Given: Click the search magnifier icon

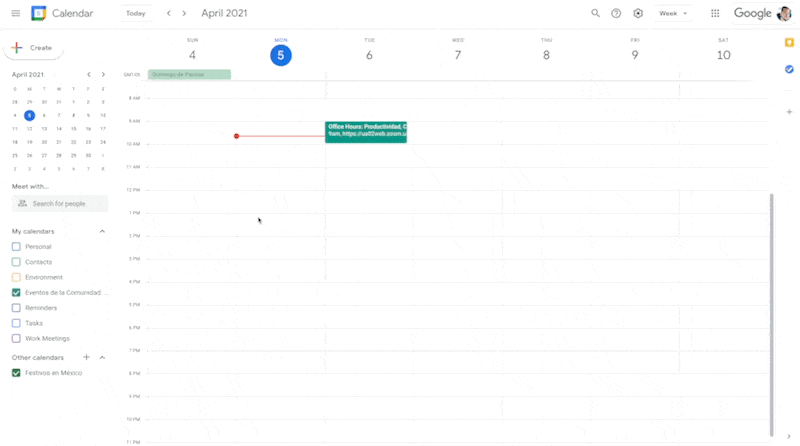Looking at the screenshot, I should (596, 13).
